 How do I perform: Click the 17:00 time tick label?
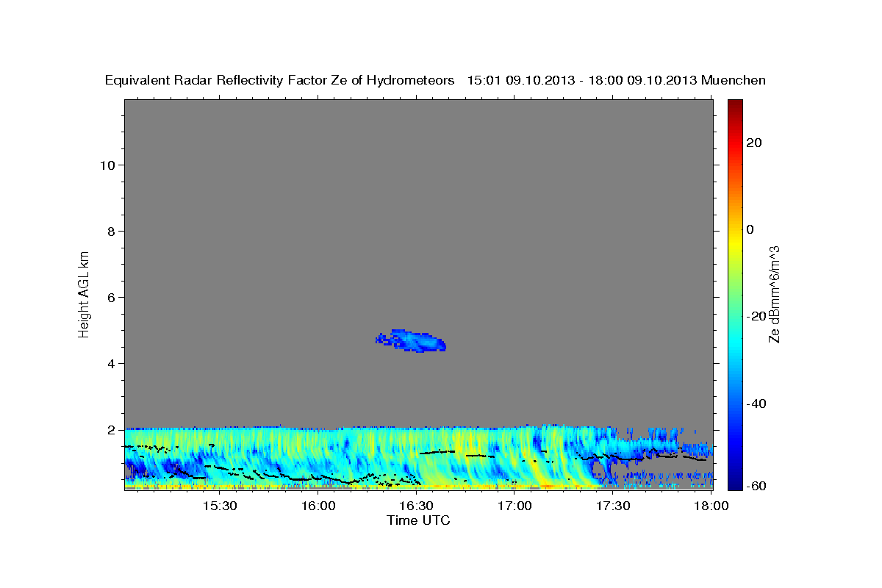tap(515, 506)
